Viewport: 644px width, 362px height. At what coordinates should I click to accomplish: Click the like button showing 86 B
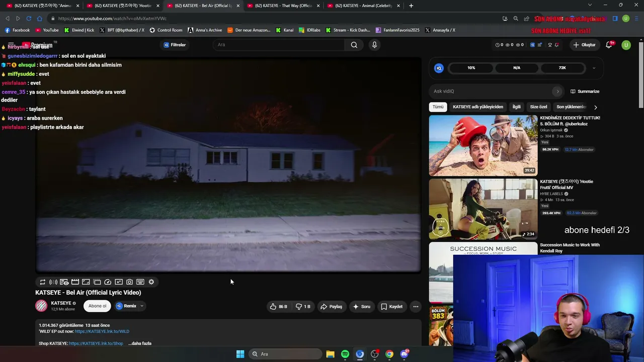tap(278, 306)
